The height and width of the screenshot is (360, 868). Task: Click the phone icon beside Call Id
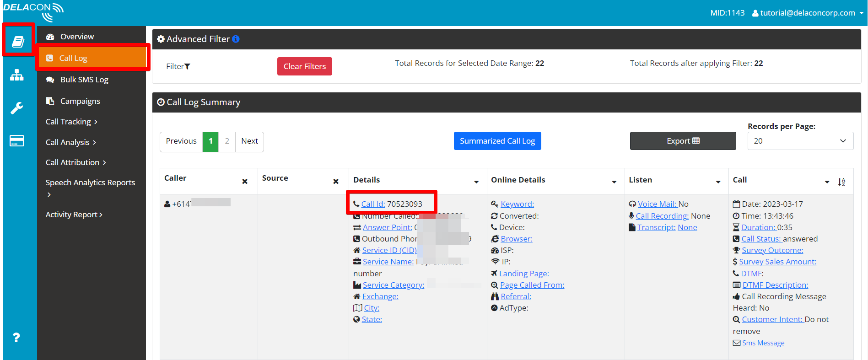pyautogui.click(x=356, y=204)
